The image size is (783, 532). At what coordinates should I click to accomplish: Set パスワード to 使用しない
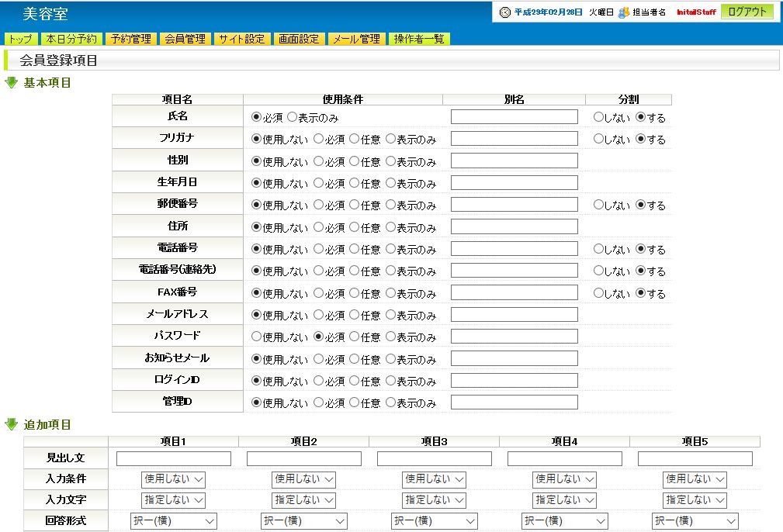(256, 337)
